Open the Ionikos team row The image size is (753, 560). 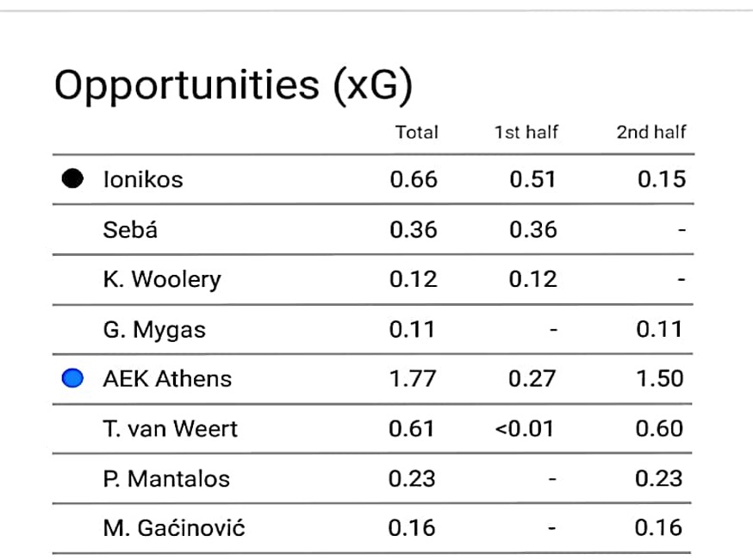(x=143, y=179)
